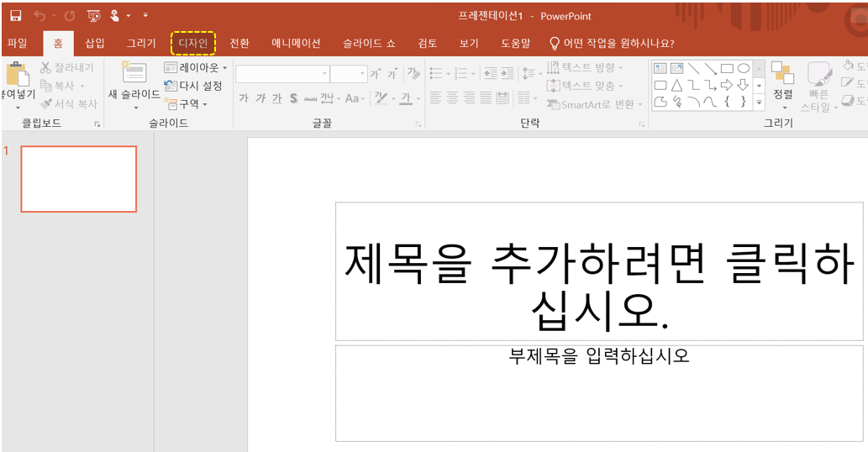Viewport: 868px width, 452px height.
Task: Select the horizontal text box shape
Action: [x=660, y=69]
